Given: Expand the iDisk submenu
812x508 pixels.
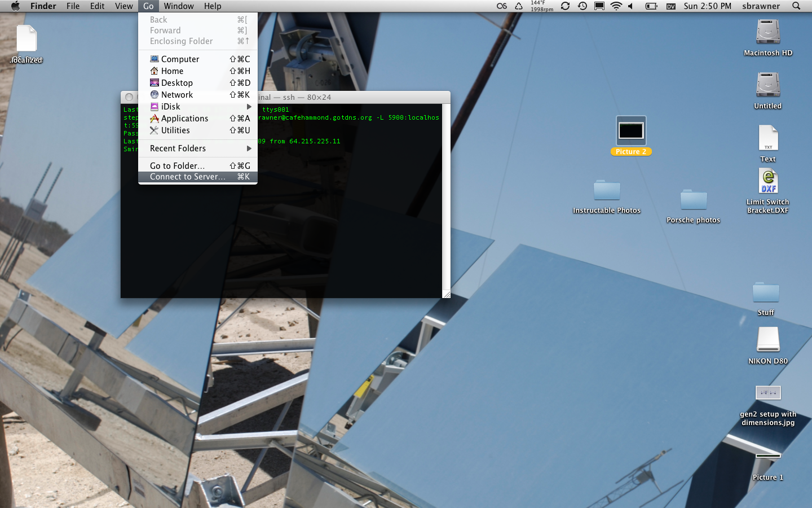Looking at the screenshot, I should click(x=198, y=107).
